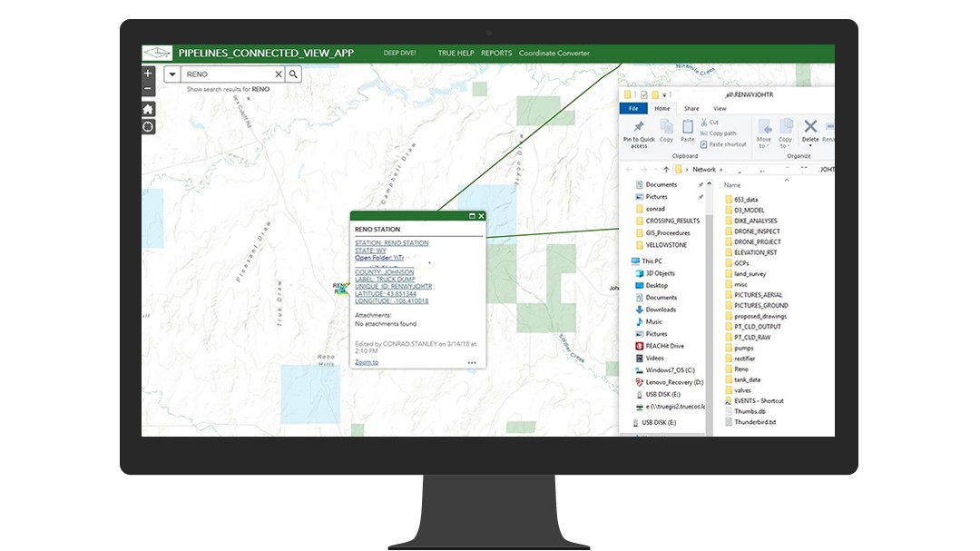The height and width of the screenshot is (551, 980).
Task: Go up one folder level arrow
Action: pos(666,170)
